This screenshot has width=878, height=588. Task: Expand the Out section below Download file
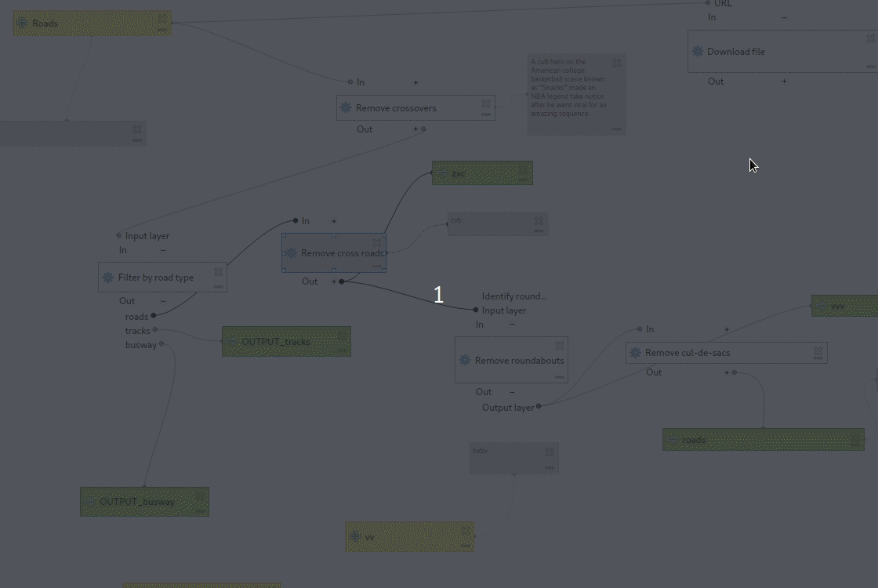click(x=784, y=82)
